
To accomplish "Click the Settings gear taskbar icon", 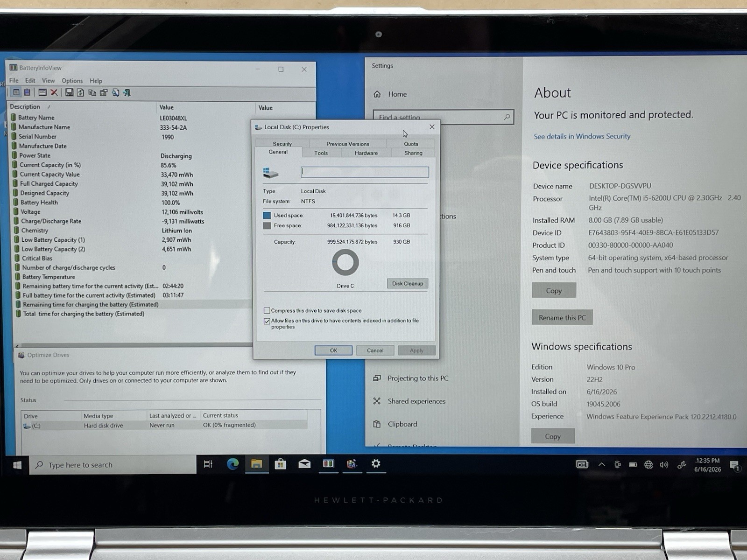I will [x=376, y=463].
